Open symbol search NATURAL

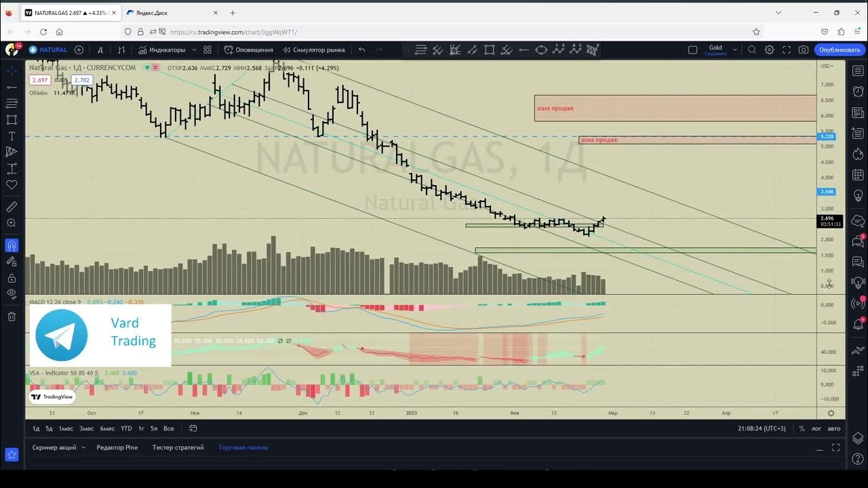click(48, 49)
